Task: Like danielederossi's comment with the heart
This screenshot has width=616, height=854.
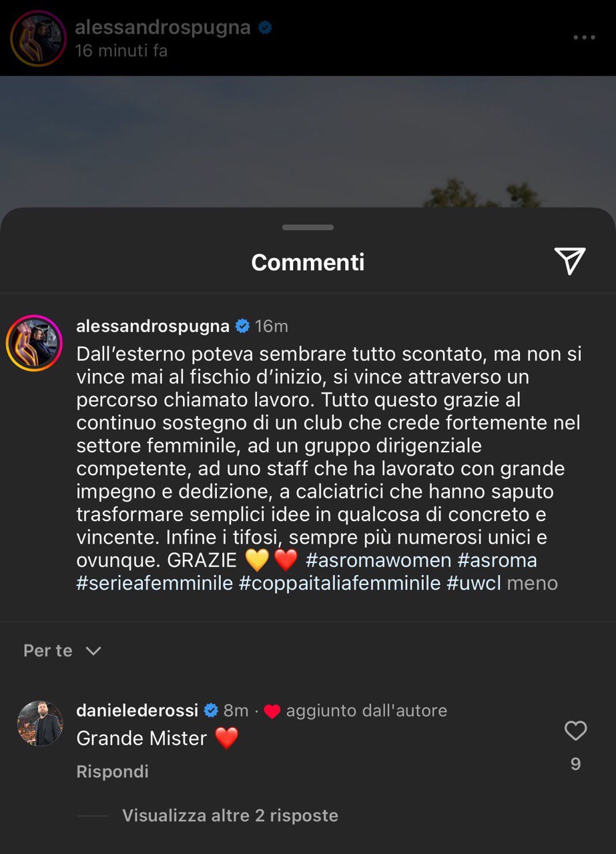Action: point(575,731)
